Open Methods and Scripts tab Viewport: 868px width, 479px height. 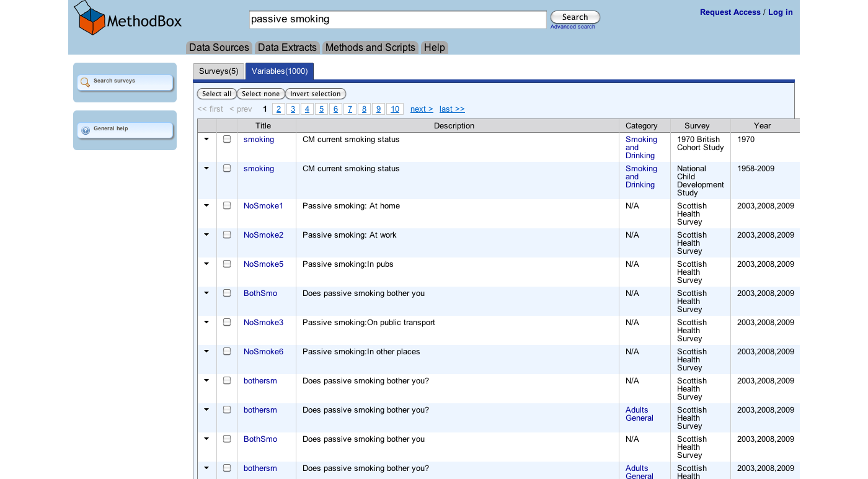click(370, 48)
